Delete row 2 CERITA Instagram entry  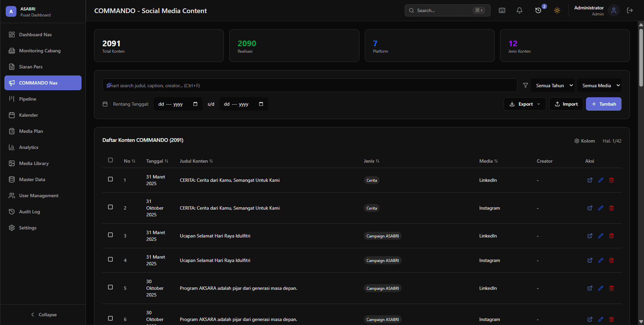point(611,208)
